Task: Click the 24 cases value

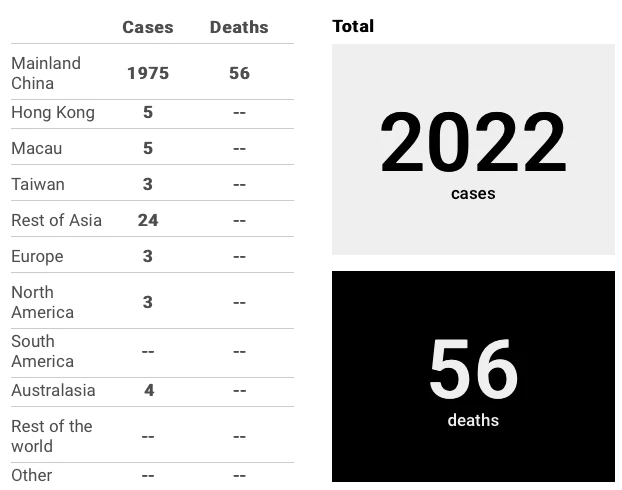Action: coord(148,220)
